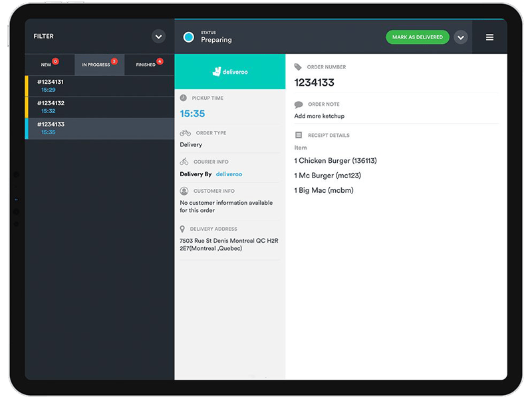Screen dimensions: 532x399
Task: Click the 'Delivery By' label
Action: coord(196,174)
